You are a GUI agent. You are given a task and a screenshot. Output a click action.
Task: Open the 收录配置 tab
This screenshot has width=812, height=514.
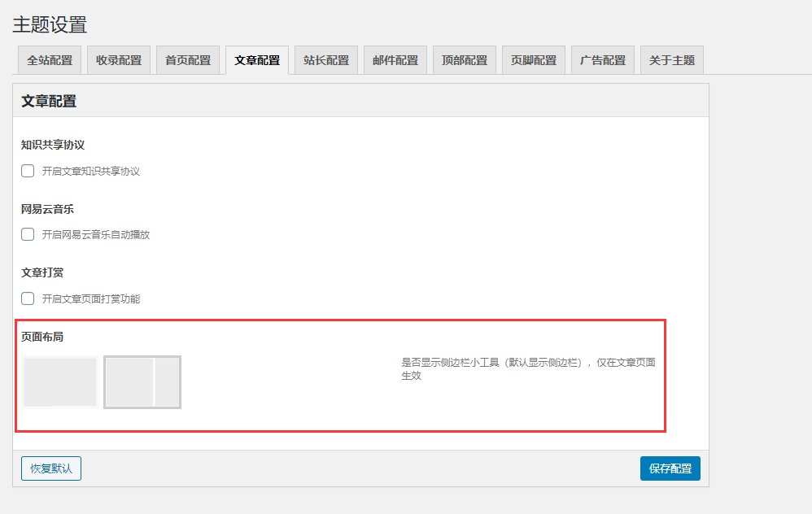pos(118,59)
